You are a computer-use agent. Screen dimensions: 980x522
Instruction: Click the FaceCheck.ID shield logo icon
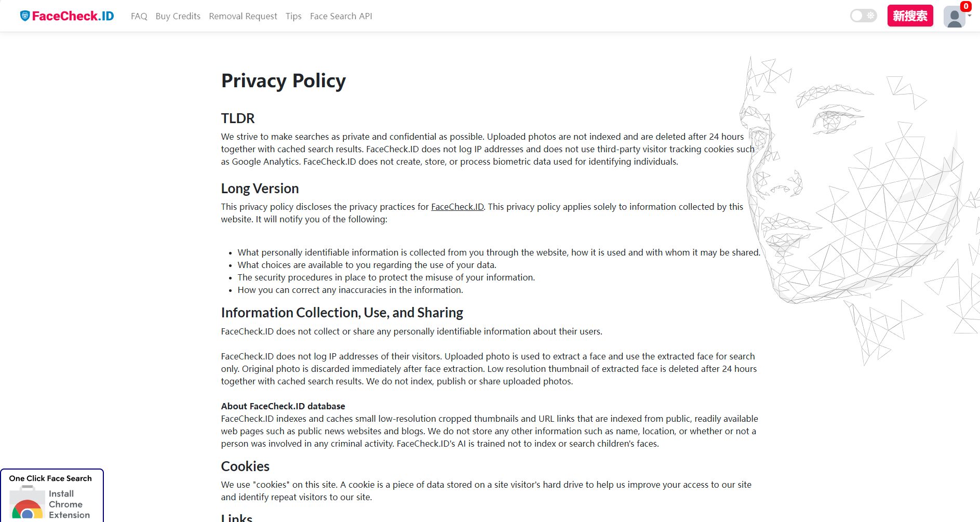[x=24, y=16]
